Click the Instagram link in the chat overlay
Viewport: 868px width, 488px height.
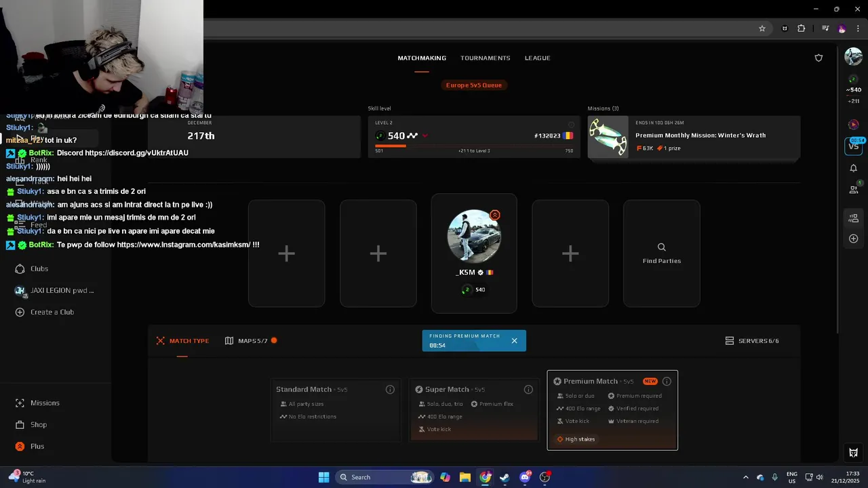184,245
